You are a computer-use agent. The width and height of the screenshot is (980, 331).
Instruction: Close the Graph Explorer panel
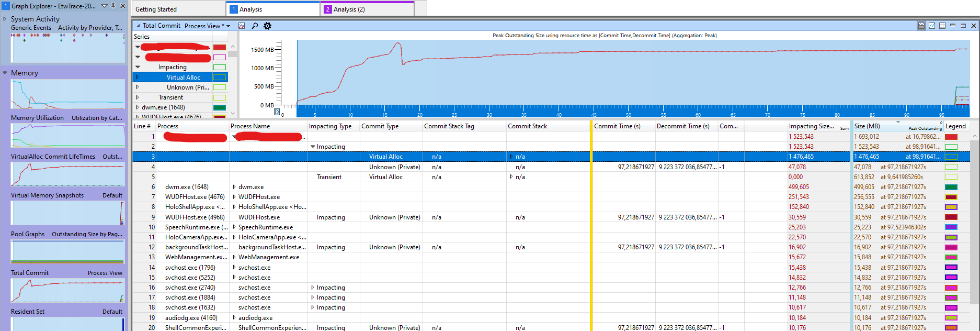(x=123, y=6)
